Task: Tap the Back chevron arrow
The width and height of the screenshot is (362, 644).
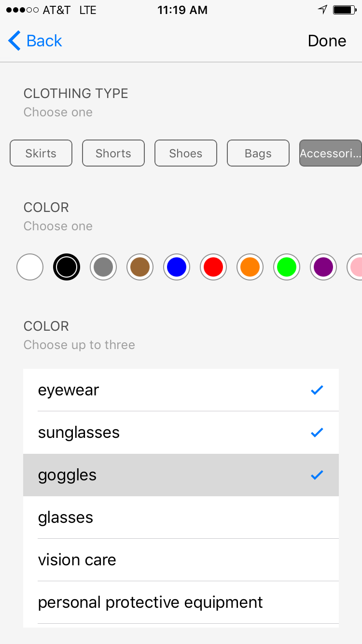Action: [14, 41]
